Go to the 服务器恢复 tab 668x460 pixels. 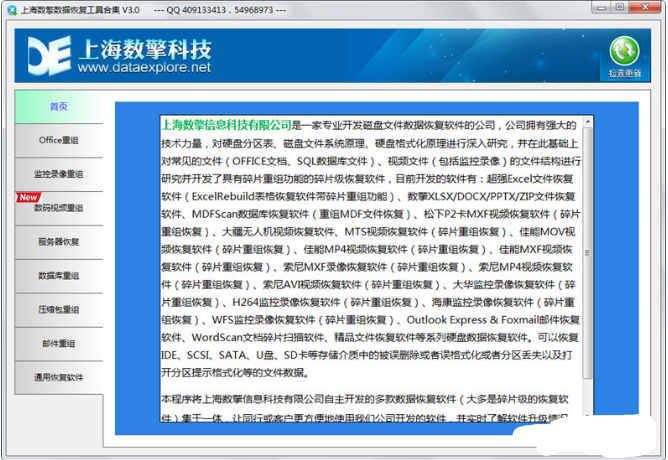pos(59,242)
